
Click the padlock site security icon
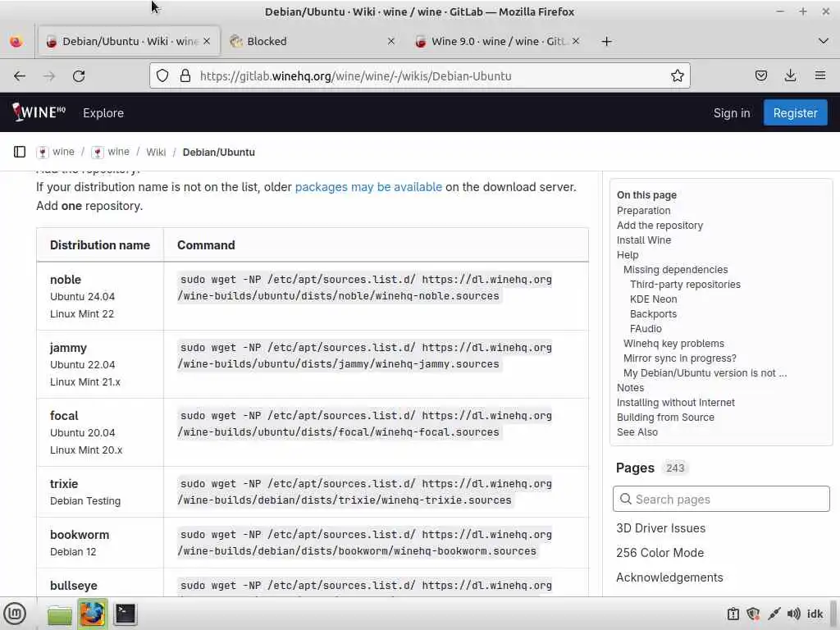tap(185, 76)
